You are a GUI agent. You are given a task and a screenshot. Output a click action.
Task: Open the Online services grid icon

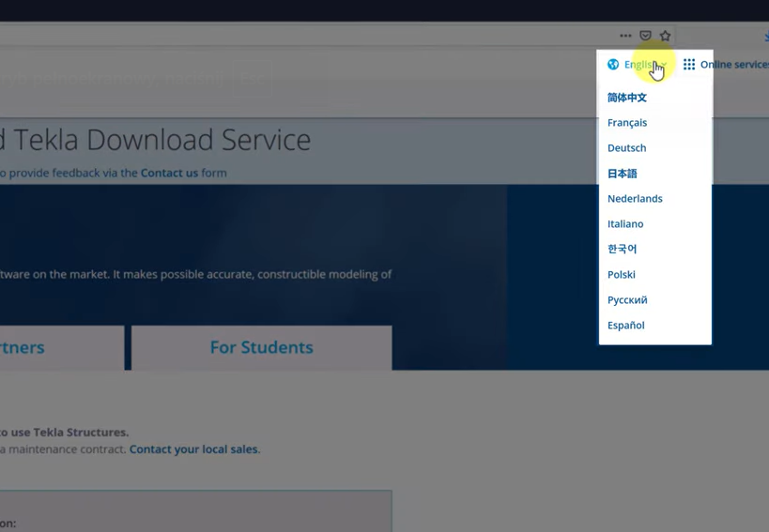[x=689, y=65]
